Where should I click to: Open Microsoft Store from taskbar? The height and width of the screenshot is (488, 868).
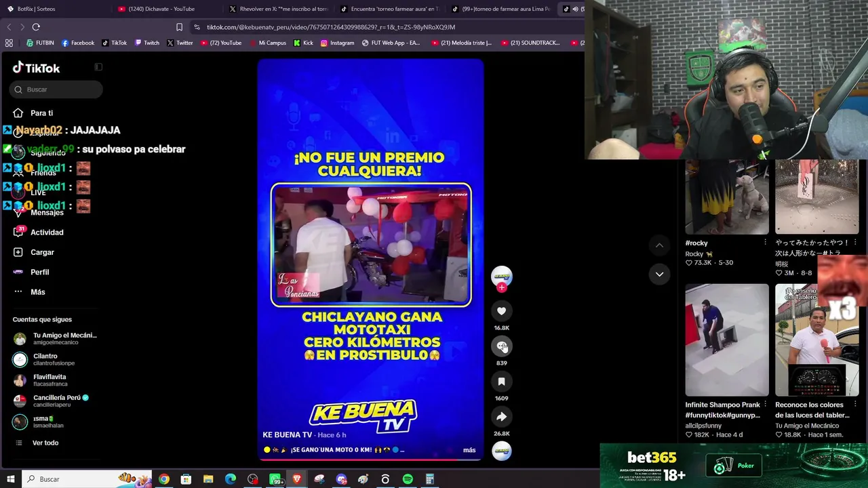click(x=186, y=479)
